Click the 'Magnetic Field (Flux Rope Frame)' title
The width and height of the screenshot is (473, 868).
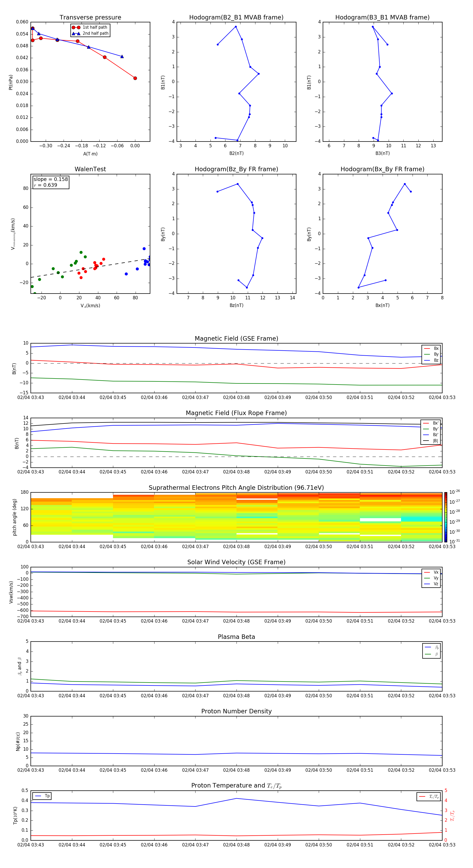point(236,413)
